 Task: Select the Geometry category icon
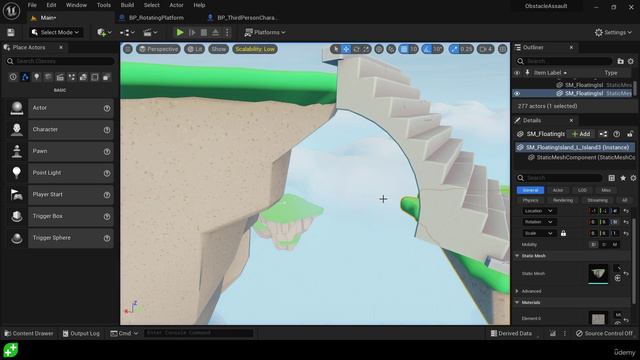click(83, 77)
